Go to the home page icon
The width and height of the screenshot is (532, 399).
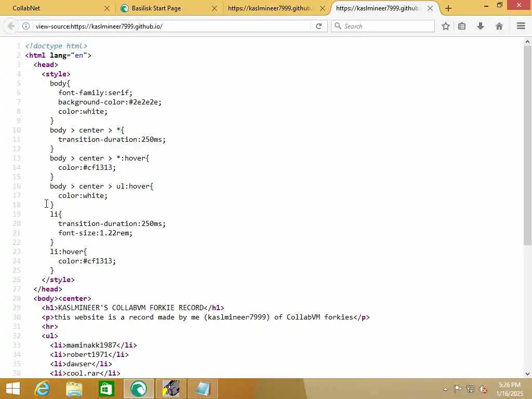click(x=499, y=26)
